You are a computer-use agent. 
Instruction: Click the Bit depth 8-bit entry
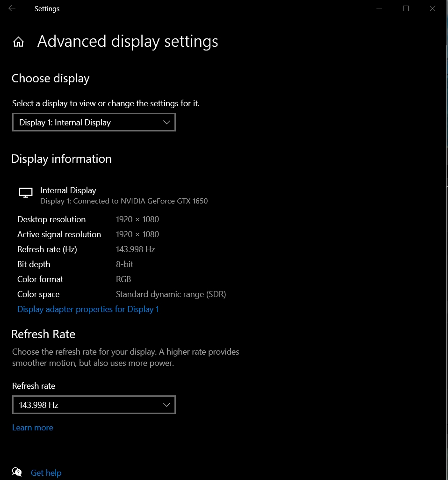[124, 264]
